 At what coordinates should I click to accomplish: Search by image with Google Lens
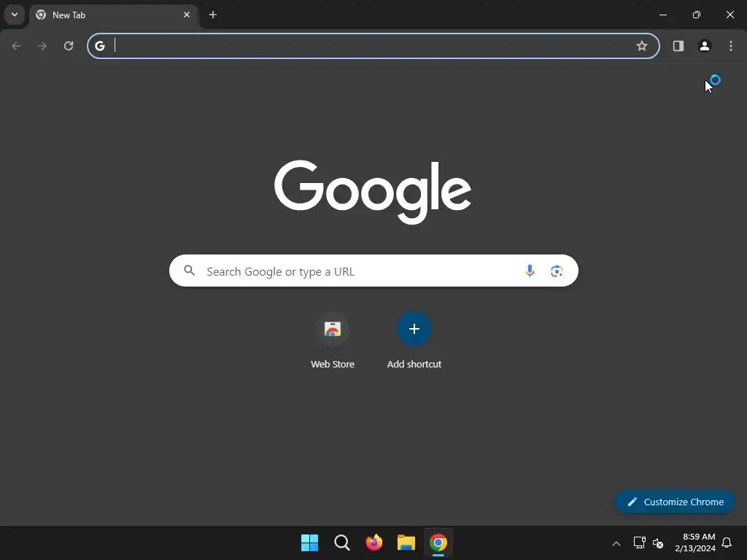tap(557, 271)
